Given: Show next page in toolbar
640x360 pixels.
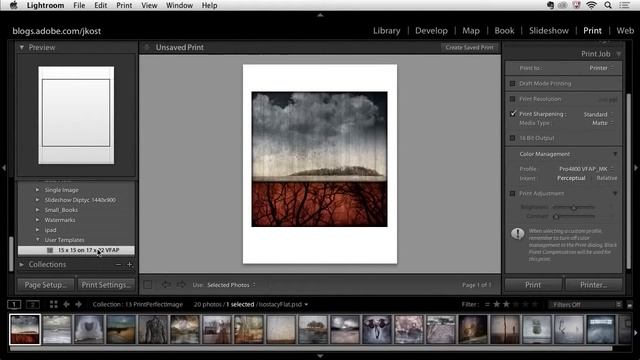Looking at the screenshot, I should [x=181, y=284].
